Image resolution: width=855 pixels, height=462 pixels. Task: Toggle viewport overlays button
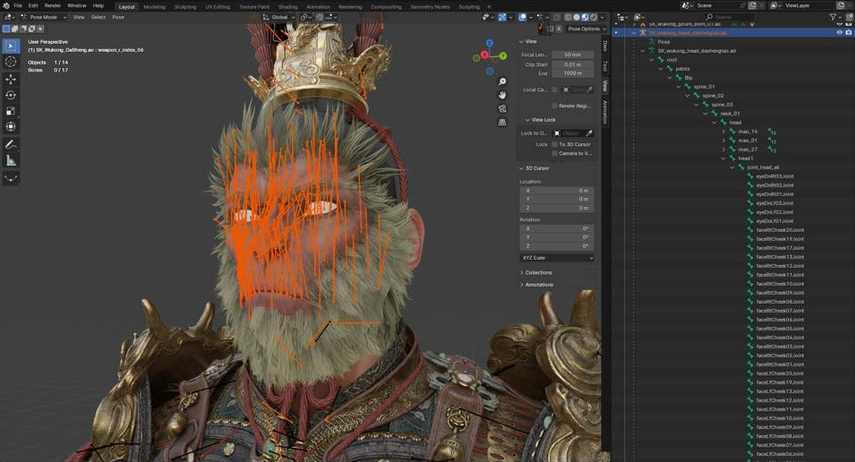(x=523, y=17)
